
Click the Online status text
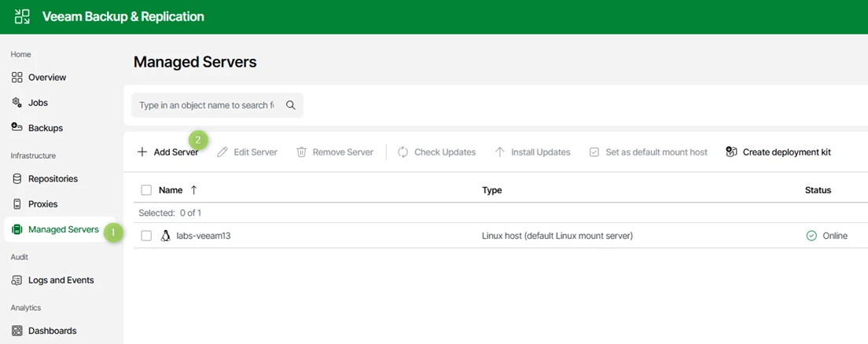[835, 236]
